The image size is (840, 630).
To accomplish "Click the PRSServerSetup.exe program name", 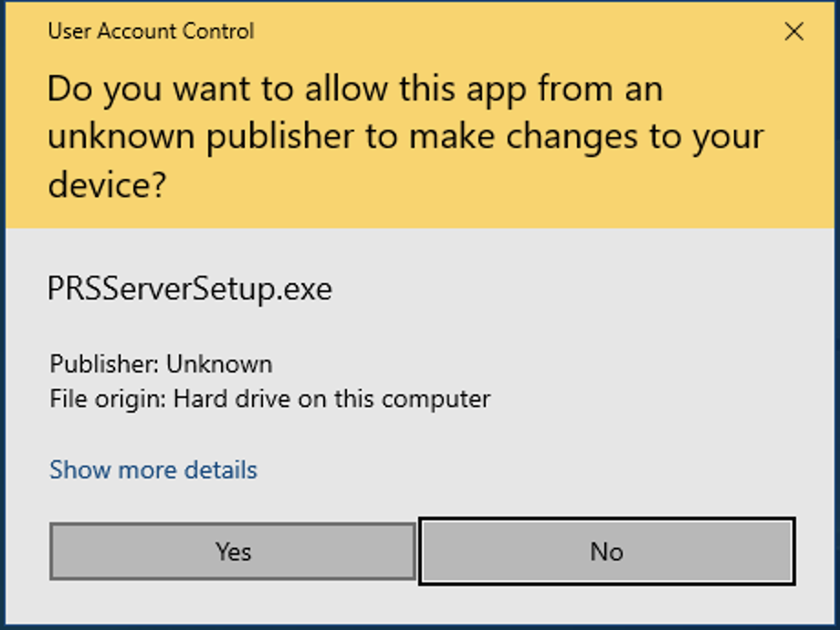I will 190,289.
